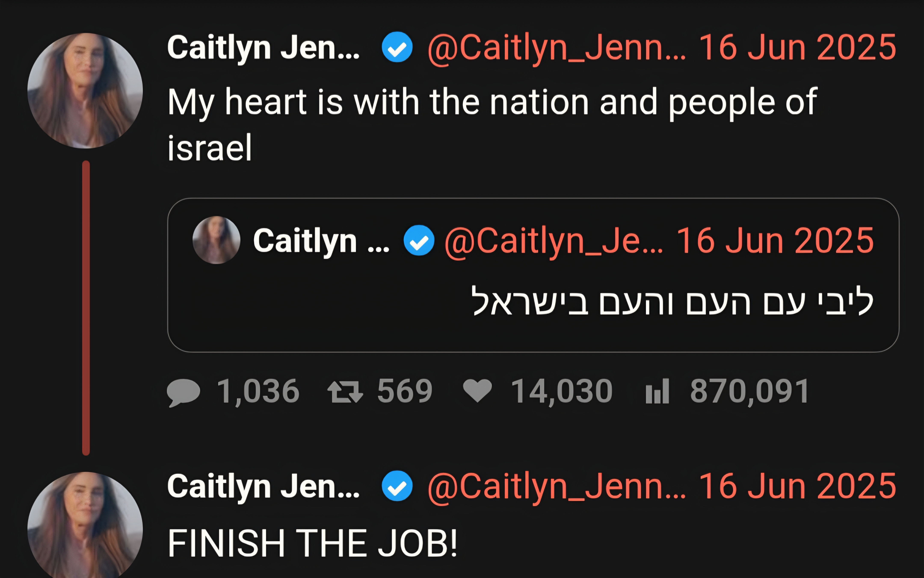This screenshot has height=578, width=924.
Task: Click the 14,030 likes count
Action: tap(562, 391)
